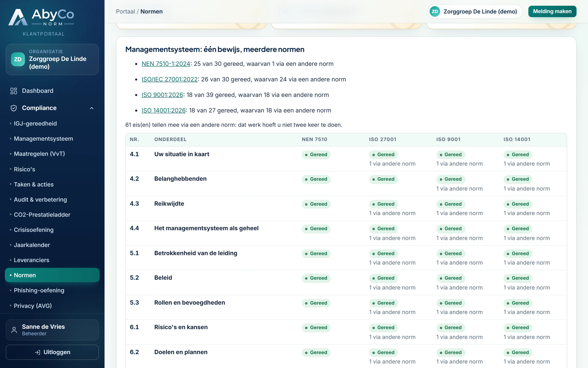This screenshot has height=368, width=588.
Task: Open the Dashboard menu item
Action: 52,91
